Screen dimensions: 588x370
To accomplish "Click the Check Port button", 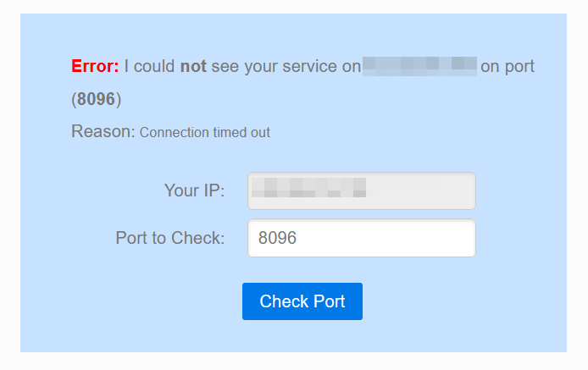I will [x=302, y=301].
